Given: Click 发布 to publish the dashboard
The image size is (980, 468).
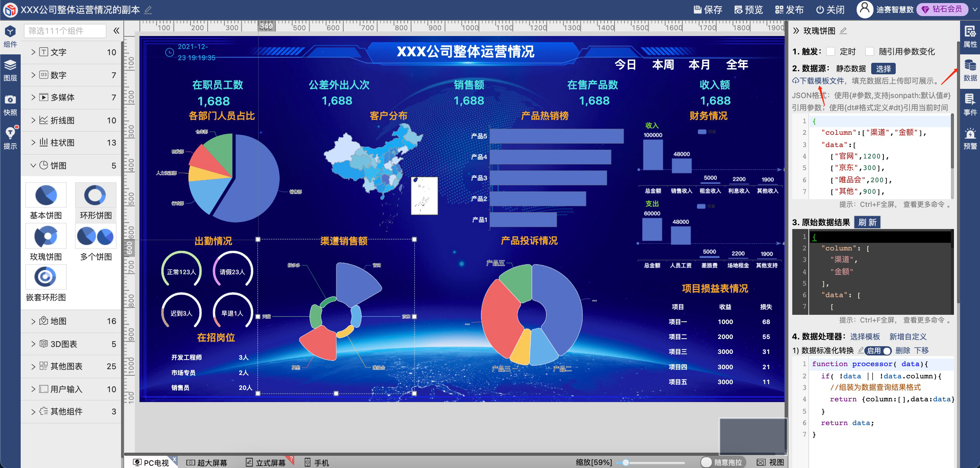Looking at the screenshot, I should pyautogui.click(x=789, y=10).
